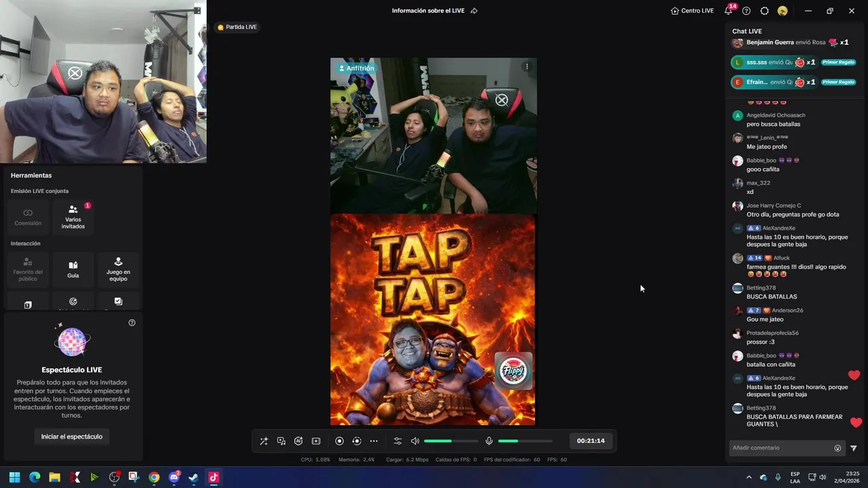Image resolution: width=868 pixels, height=488 pixels.
Task: Click the 'CPU: 1.08%' status readout
Action: pyautogui.click(x=315, y=460)
